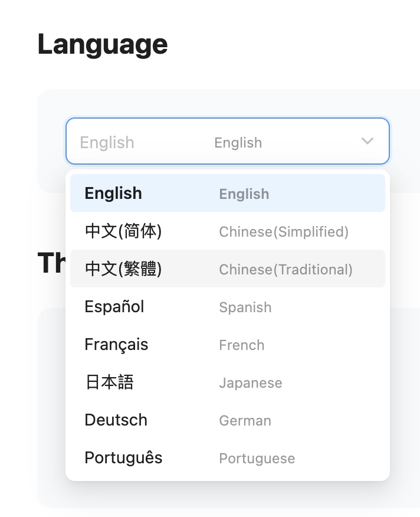Click the French translation label
The image size is (420, 517).
coord(241,345)
